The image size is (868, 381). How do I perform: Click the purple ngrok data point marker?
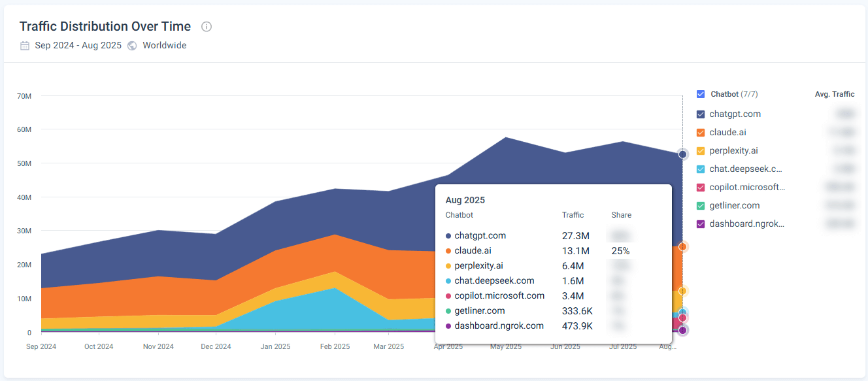(x=682, y=330)
